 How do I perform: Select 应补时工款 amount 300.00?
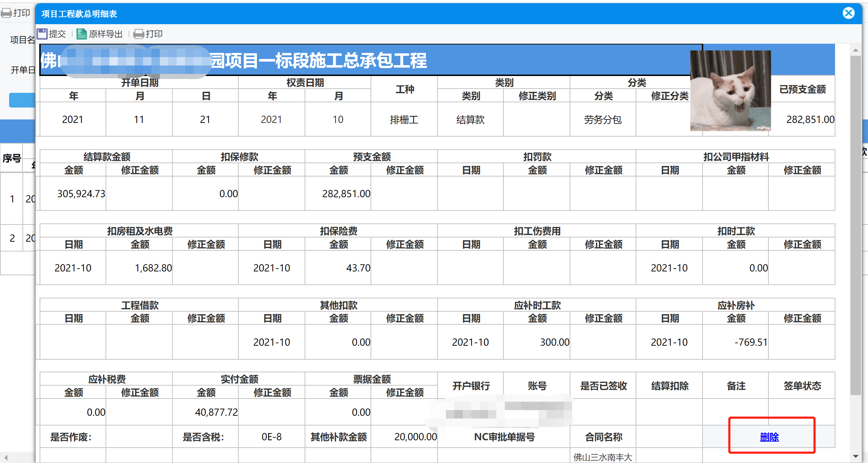point(555,342)
